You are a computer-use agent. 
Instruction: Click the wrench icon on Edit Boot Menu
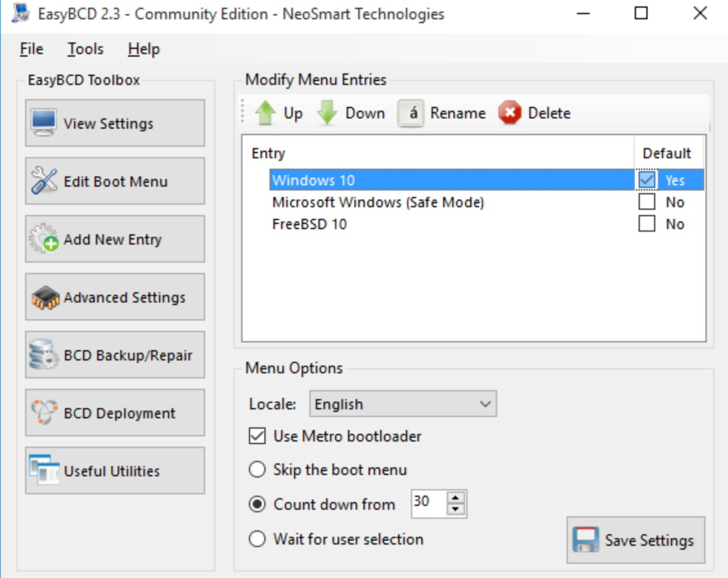coord(44,181)
